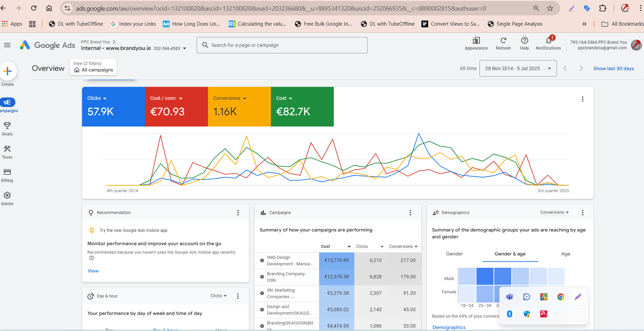Switch to the Age tab in Demographics
The width and height of the screenshot is (644, 331).
click(x=565, y=254)
